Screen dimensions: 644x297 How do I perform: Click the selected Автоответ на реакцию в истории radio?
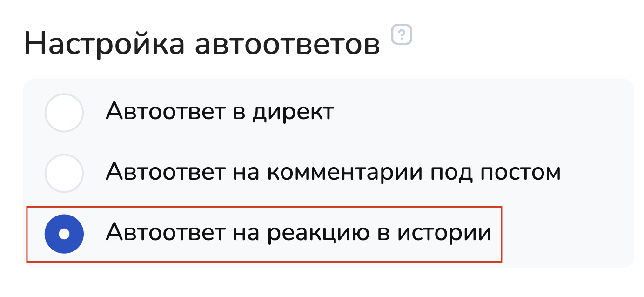(64, 234)
